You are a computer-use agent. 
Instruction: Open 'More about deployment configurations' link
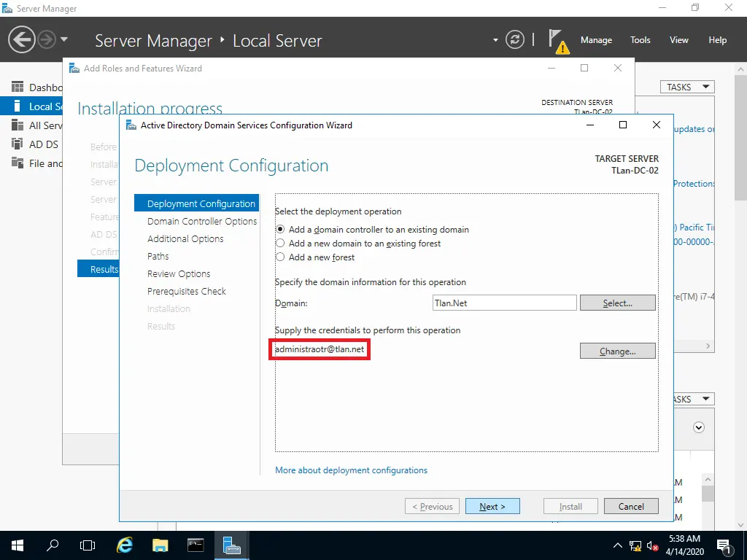(x=351, y=470)
